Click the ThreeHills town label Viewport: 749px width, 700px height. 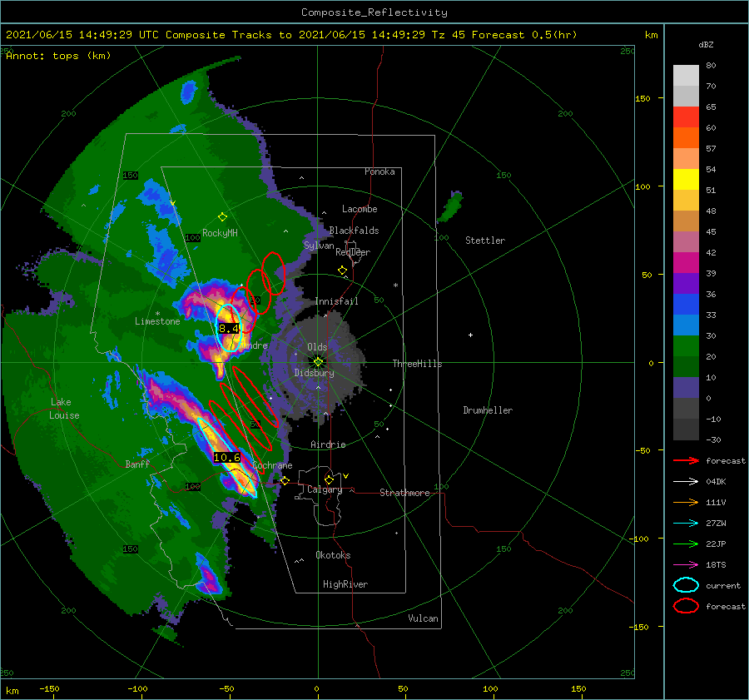417,364
